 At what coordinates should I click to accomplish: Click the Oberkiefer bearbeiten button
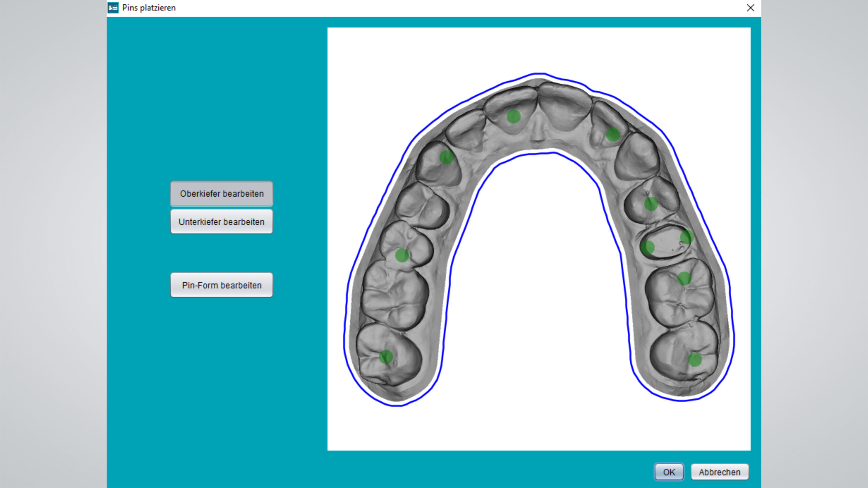point(221,194)
